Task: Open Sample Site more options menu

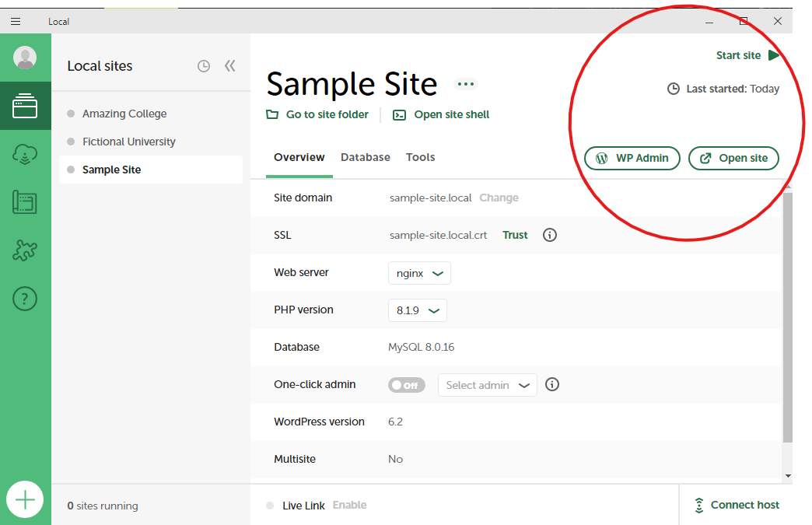Action: point(466,84)
